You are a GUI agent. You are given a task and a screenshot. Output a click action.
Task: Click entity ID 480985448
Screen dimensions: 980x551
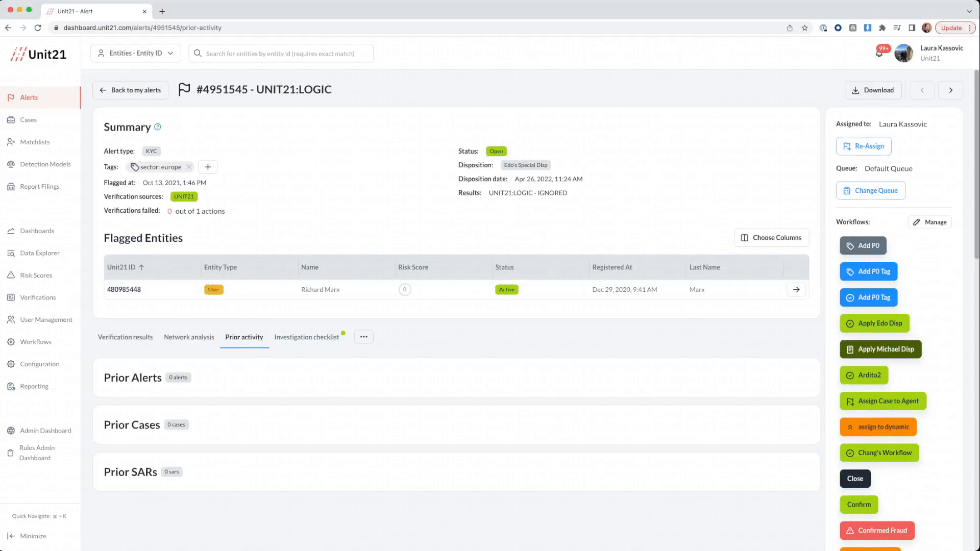tap(124, 290)
